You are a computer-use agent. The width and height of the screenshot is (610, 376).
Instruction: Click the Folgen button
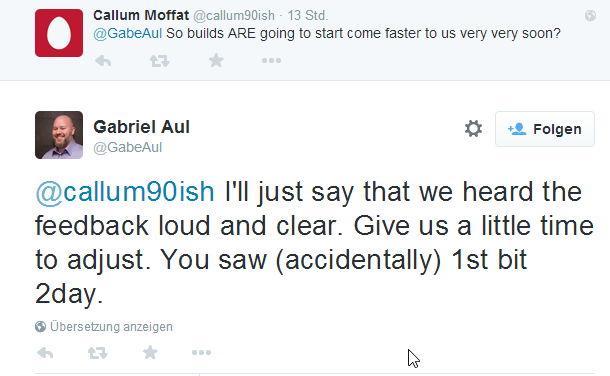545,129
